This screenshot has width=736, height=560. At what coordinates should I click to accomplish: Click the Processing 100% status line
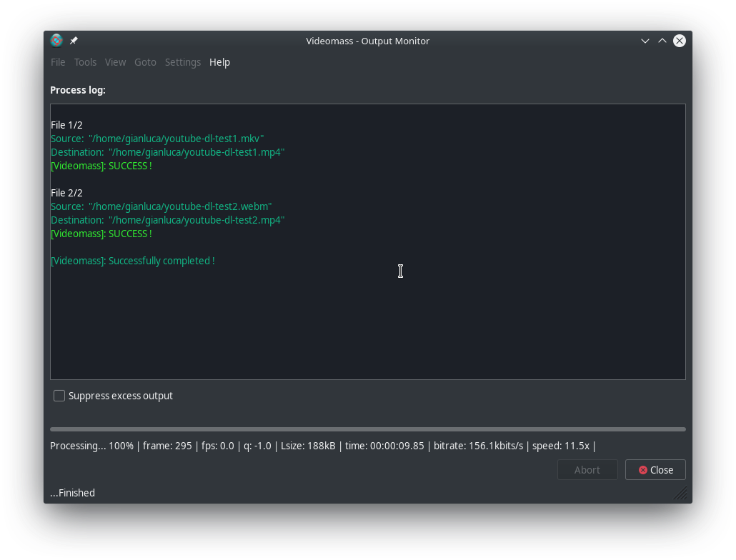click(x=323, y=446)
